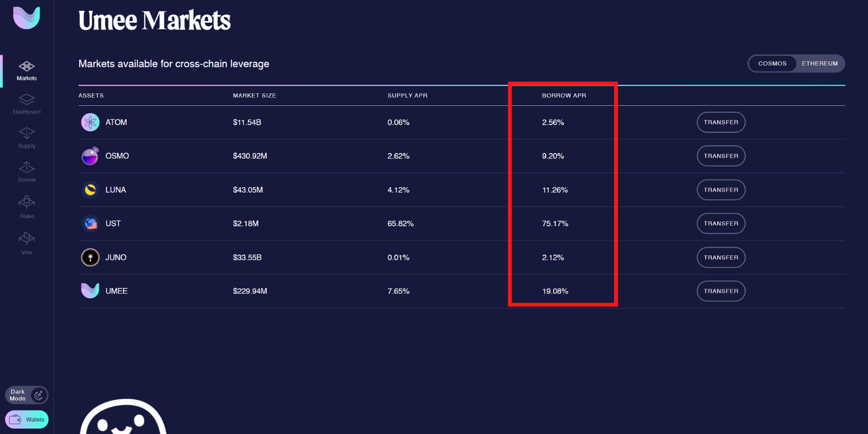This screenshot has width=868, height=434.
Task: Click the Market Size column header
Action: 254,95
